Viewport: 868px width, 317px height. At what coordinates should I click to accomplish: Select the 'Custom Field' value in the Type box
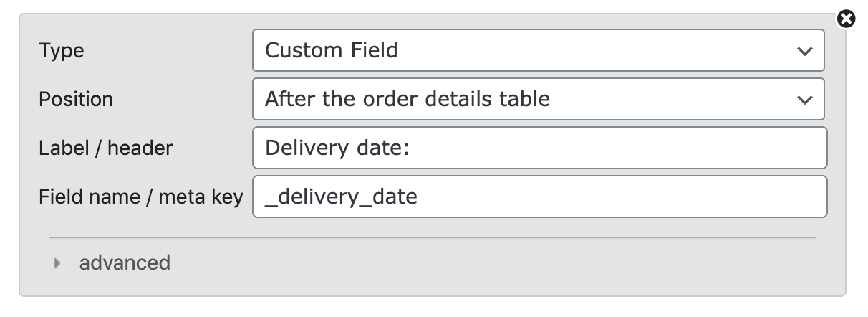[x=332, y=50]
